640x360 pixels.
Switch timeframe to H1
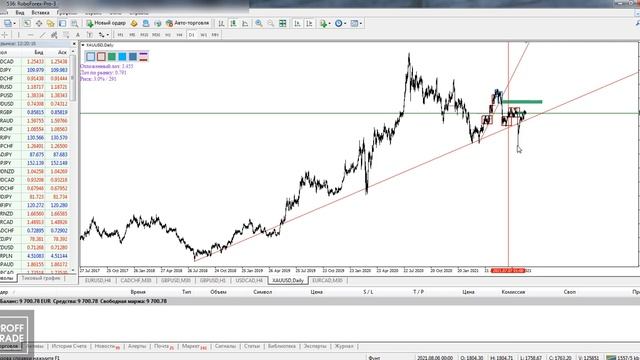(168, 35)
